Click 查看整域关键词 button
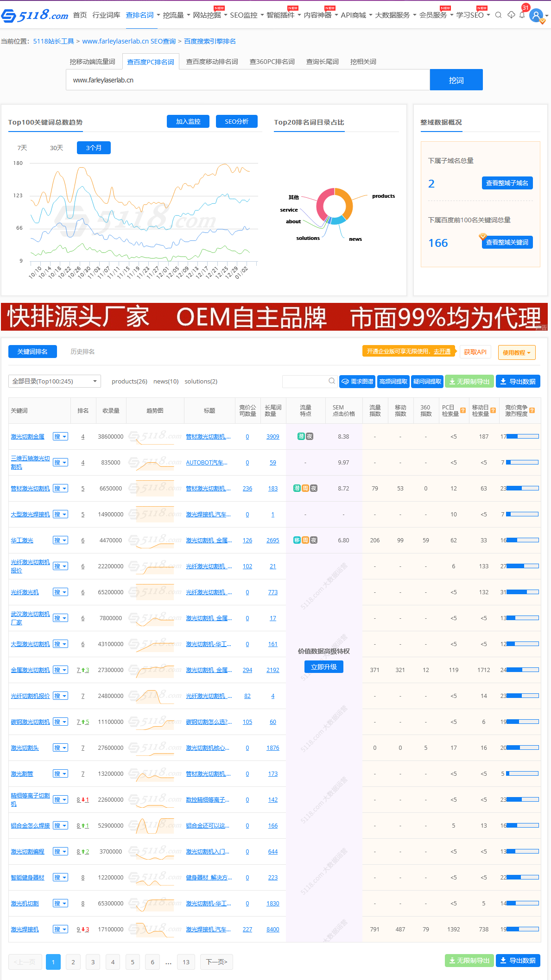Screen dimensions: 551x980 point(507,242)
